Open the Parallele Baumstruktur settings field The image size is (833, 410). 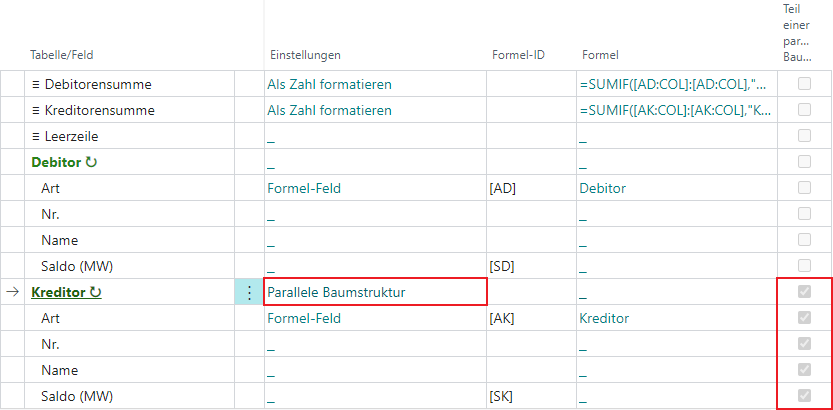pyautogui.click(x=375, y=292)
